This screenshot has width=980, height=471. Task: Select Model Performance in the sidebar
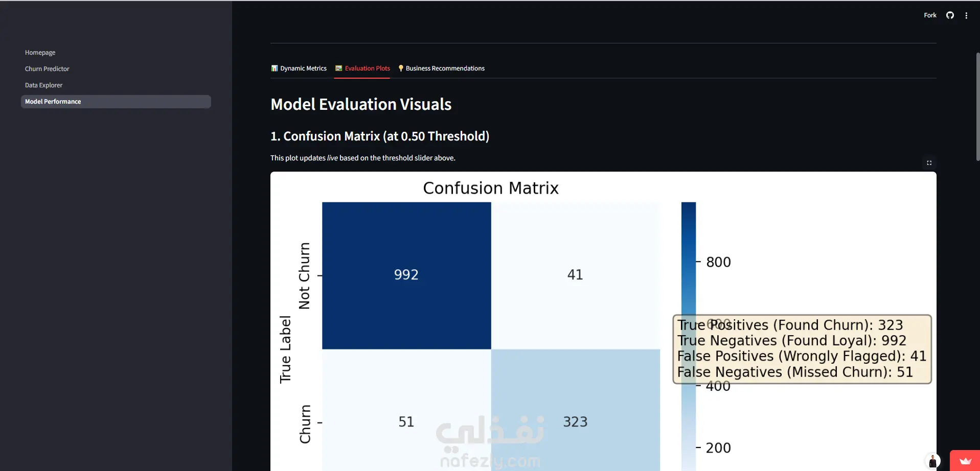tap(53, 102)
